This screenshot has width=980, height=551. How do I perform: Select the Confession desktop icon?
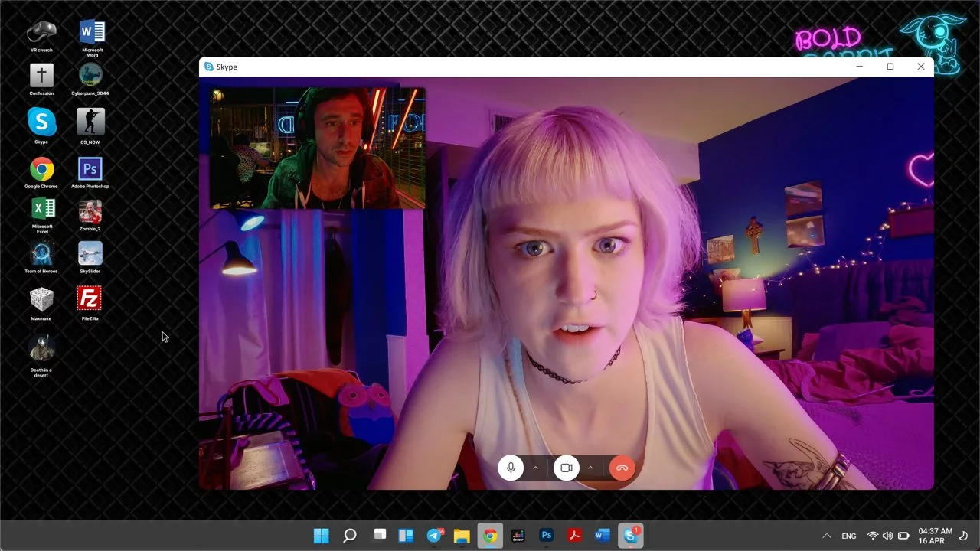point(41,77)
